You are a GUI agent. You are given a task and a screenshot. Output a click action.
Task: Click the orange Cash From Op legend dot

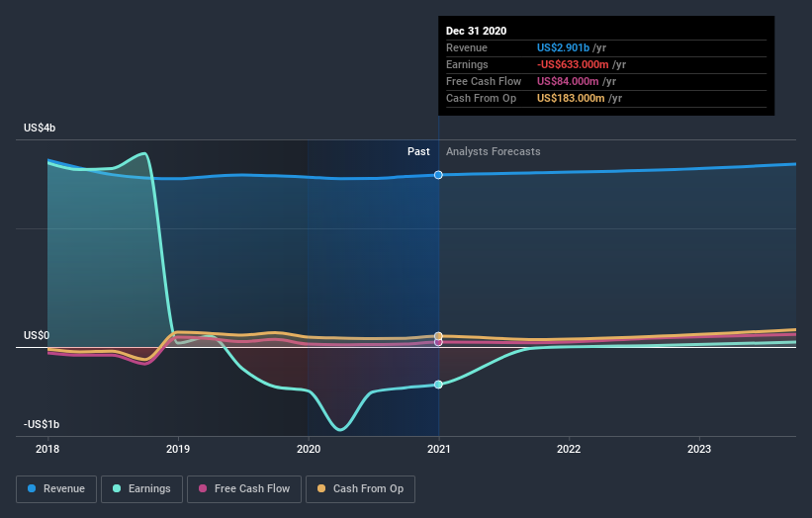(321, 488)
